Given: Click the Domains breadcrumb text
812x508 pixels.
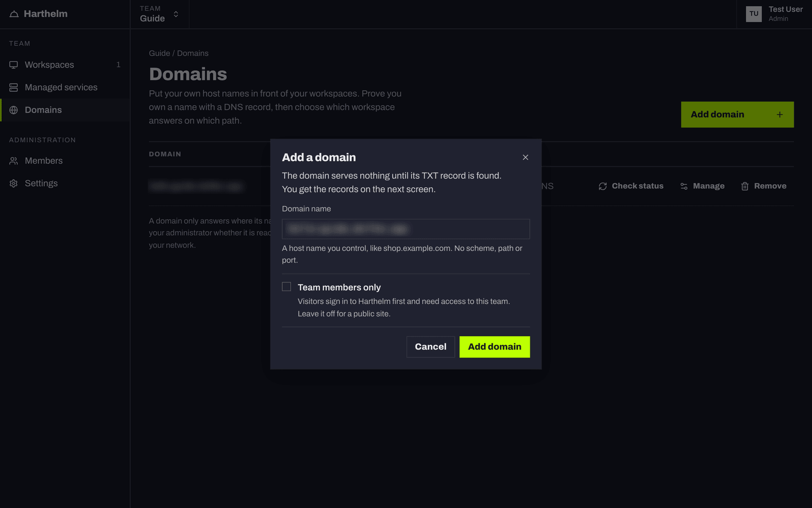Looking at the screenshot, I should pos(193,53).
